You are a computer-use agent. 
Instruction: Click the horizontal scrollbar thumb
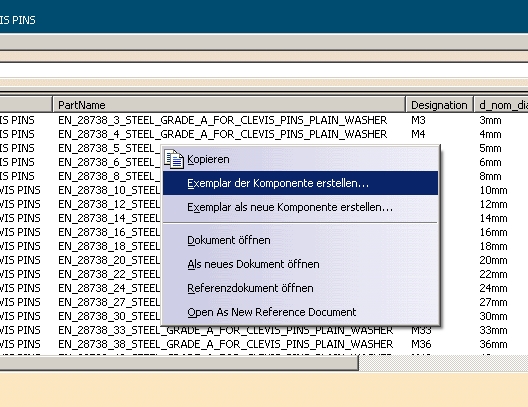(179, 363)
